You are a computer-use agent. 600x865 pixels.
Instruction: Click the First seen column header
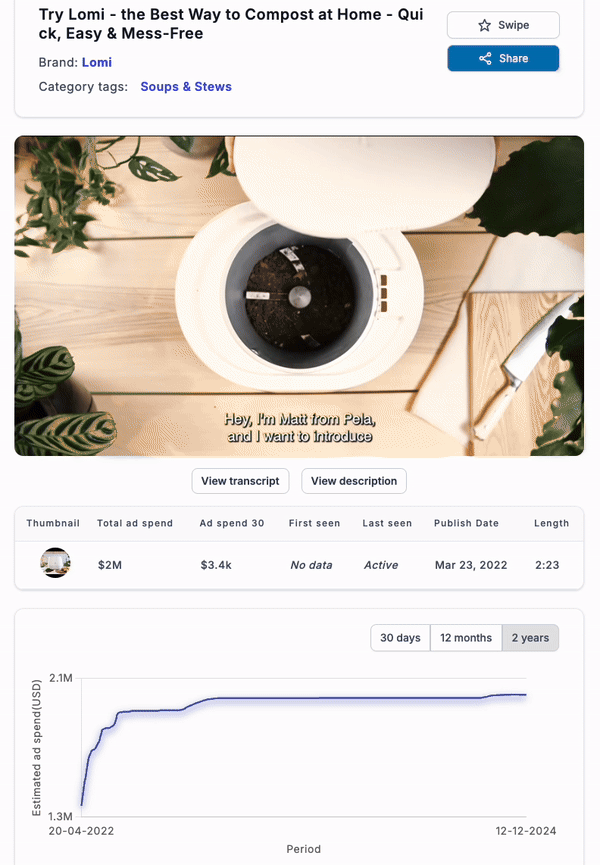pyautogui.click(x=314, y=523)
